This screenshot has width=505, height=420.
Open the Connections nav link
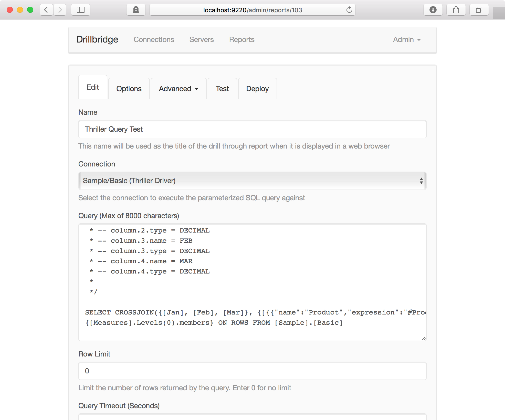(x=154, y=40)
